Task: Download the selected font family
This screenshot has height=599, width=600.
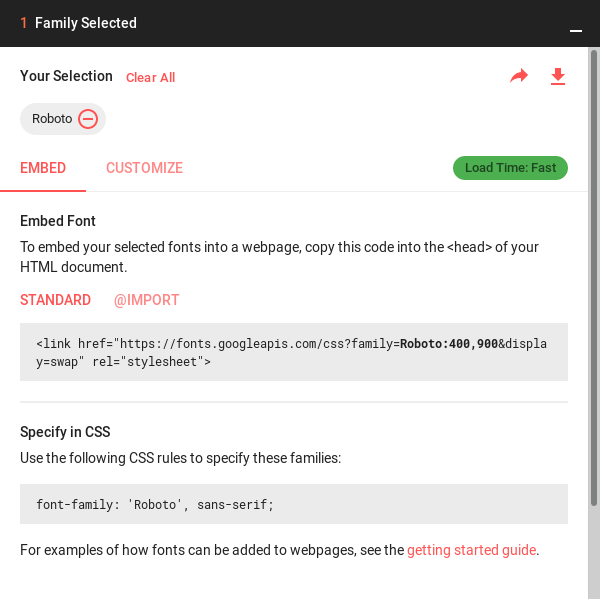Action: [x=558, y=76]
